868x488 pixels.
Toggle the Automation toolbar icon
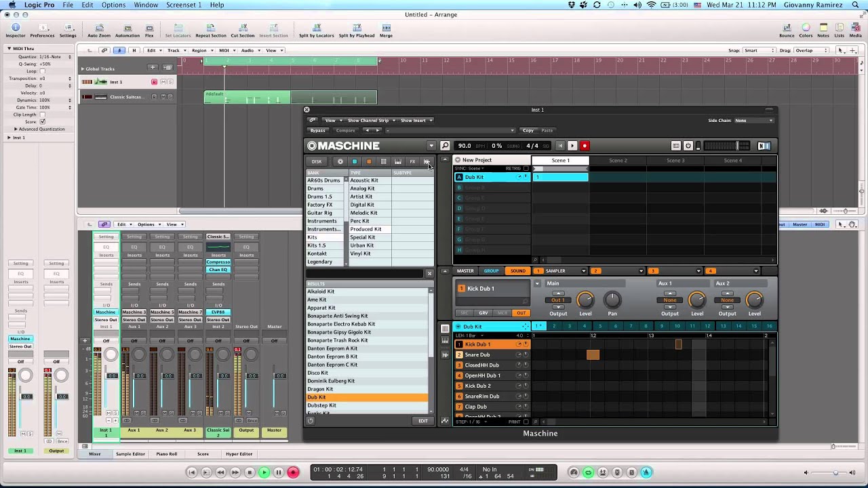(x=127, y=30)
